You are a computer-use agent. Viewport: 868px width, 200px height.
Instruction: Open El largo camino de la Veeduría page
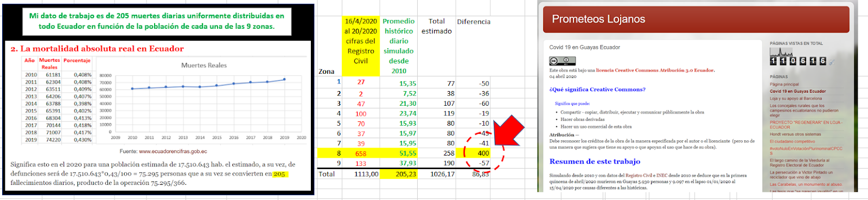805,163
